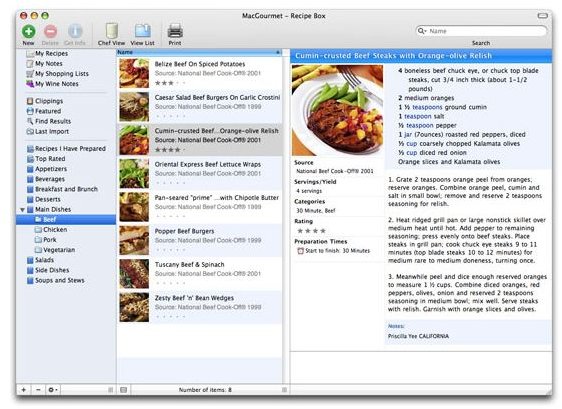The image size is (562, 409).
Task: Click the minus button below the sidebar
Action: [38, 390]
